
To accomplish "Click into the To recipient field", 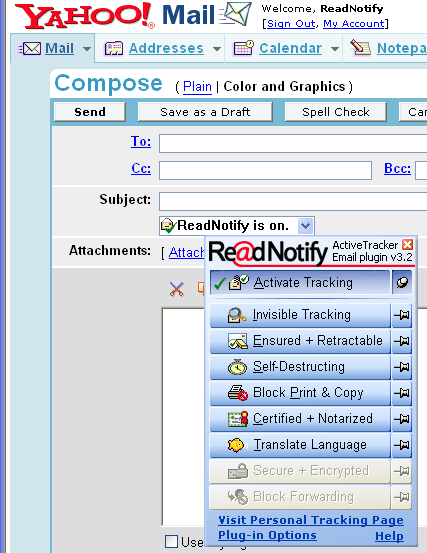I will pyautogui.click(x=293, y=143).
